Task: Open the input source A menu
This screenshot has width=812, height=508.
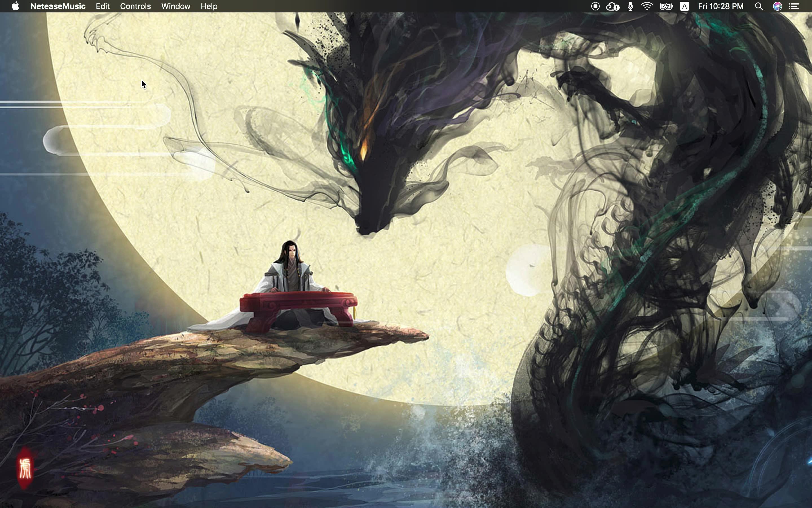Action: coord(685,6)
